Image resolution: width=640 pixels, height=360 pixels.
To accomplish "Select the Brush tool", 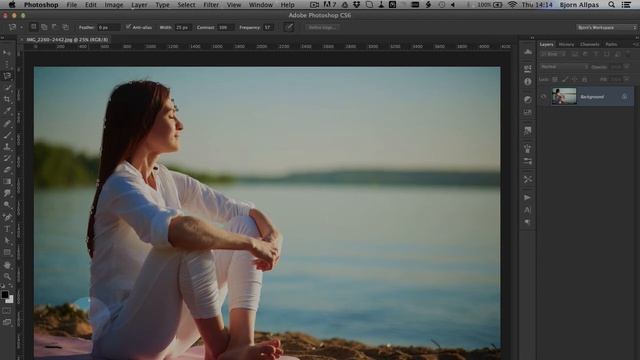I will (x=7, y=135).
